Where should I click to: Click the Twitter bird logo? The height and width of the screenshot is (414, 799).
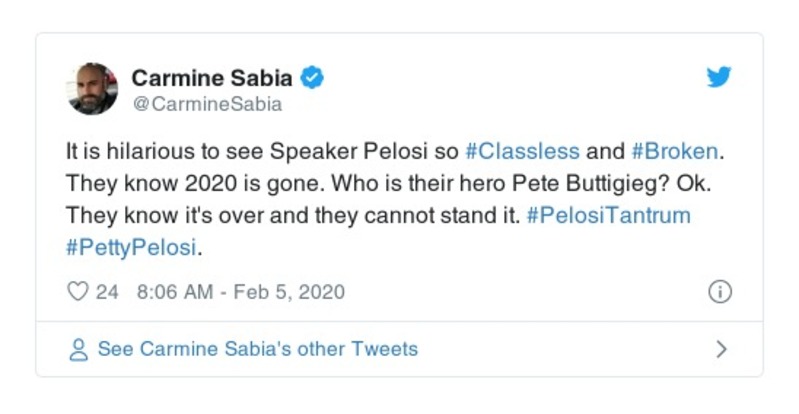(x=719, y=78)
